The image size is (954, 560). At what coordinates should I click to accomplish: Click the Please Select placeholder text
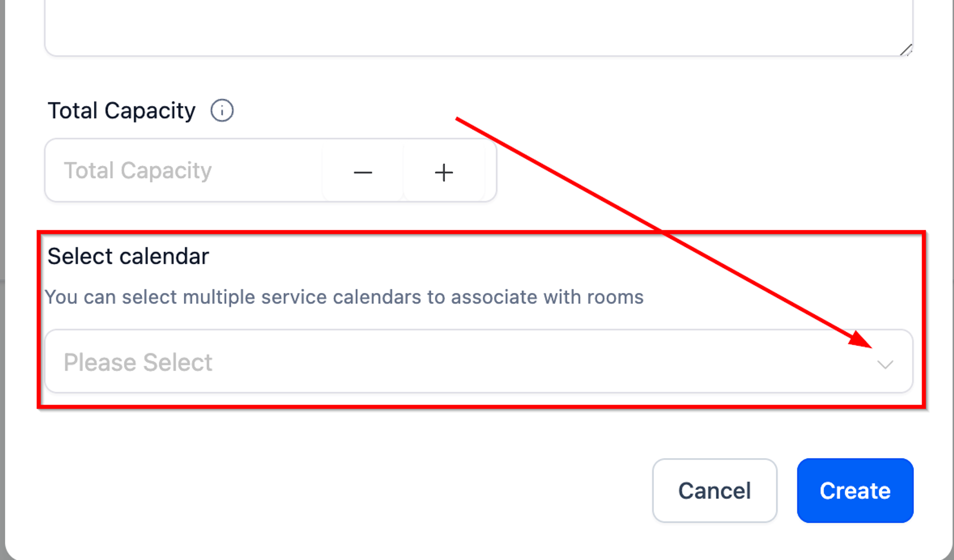click(138, 362)
